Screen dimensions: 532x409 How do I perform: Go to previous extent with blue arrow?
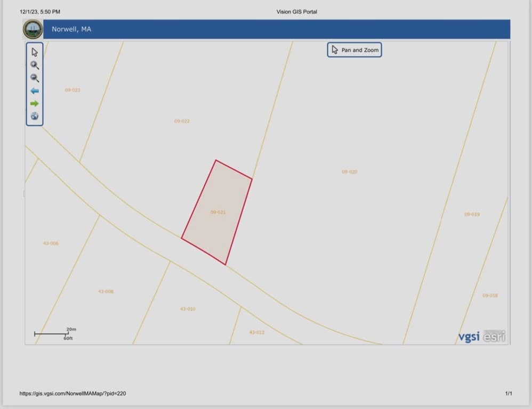click(x=35, y=91)
